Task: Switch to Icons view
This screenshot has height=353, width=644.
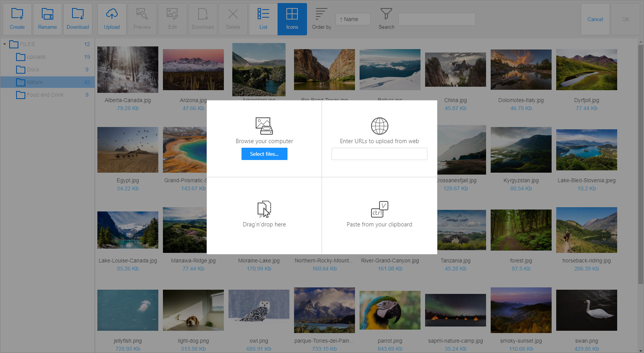Action: point(292,19)
